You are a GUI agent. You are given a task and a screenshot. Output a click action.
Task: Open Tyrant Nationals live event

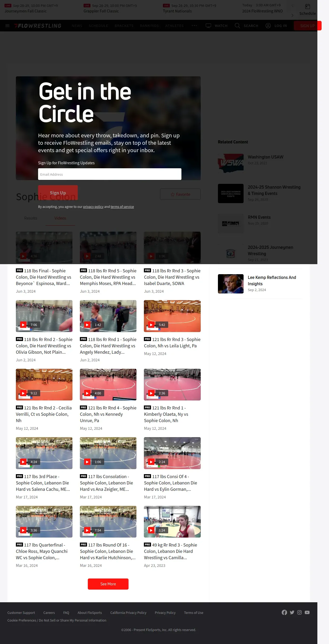pyautogui.click(x=177, y=11)
